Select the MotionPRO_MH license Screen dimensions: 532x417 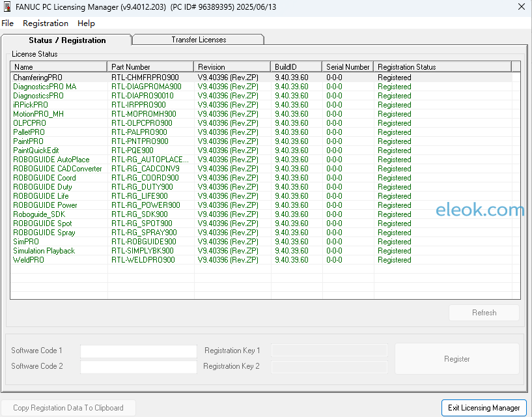click(261, 114)
